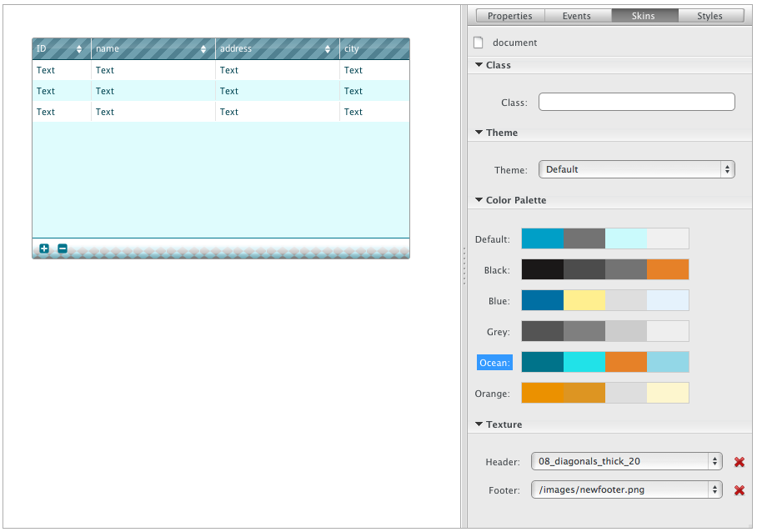Click the plus icon in the grid footer
Viewport: 757px width, 532px height.
pyautogui.click(x=44, y=248)
